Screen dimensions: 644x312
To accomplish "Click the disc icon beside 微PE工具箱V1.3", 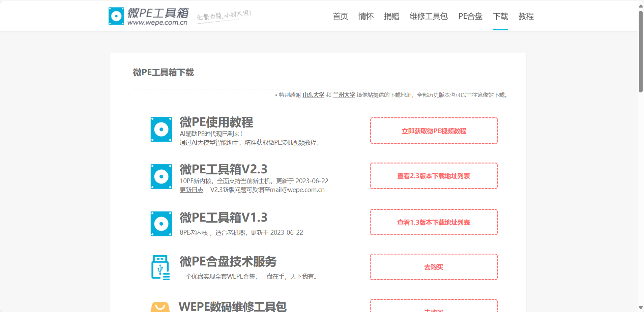I will coord(161,224).
